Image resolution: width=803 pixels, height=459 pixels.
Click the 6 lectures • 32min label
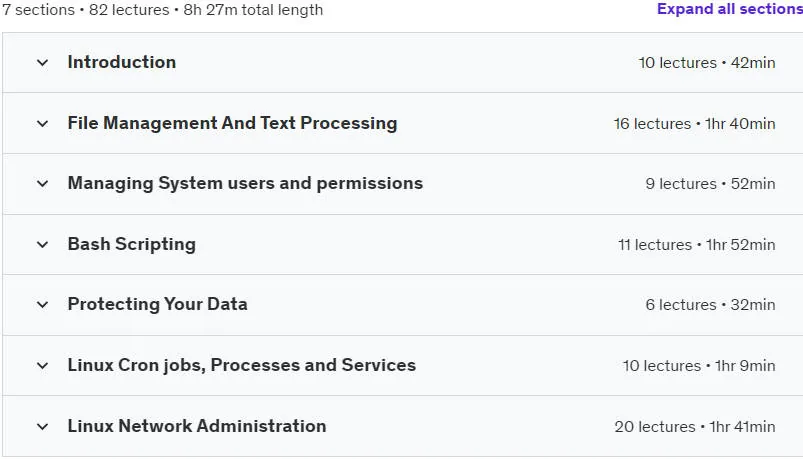pos(710,305)
